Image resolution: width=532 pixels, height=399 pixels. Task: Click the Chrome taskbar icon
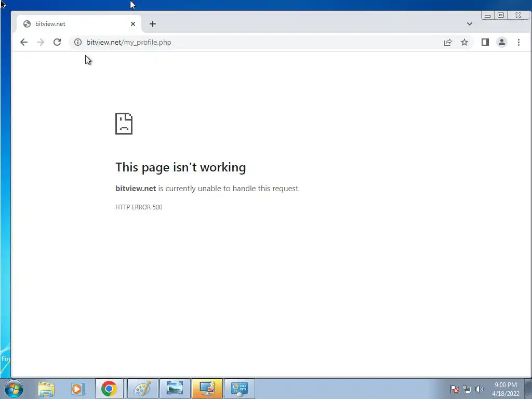point(109,389)
